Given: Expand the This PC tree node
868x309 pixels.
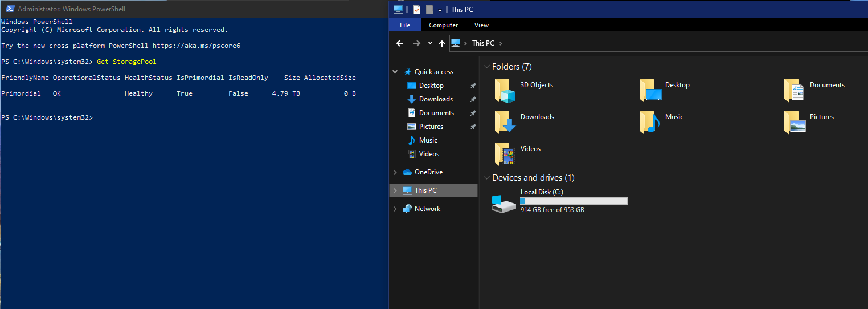Looking at the screenshot, I should point(395,190).
